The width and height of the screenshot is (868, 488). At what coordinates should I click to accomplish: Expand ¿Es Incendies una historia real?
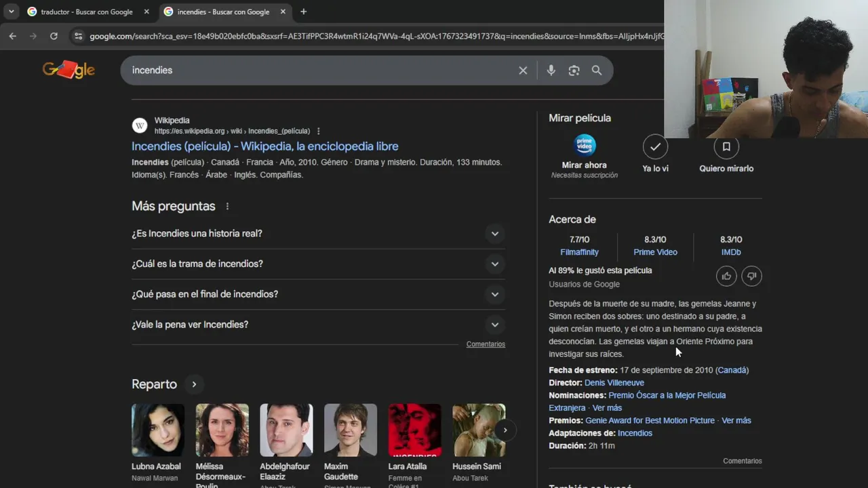[318, 234]
